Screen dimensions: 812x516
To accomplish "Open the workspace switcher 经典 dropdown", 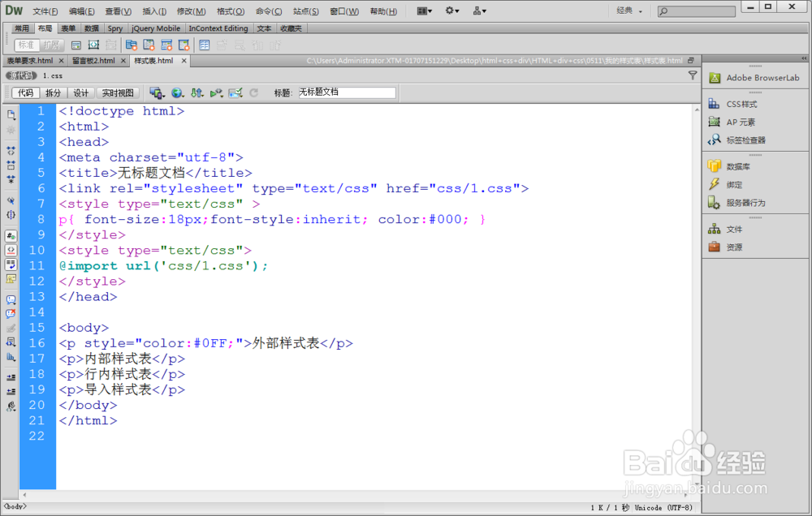I will click(x=629, y=11).
